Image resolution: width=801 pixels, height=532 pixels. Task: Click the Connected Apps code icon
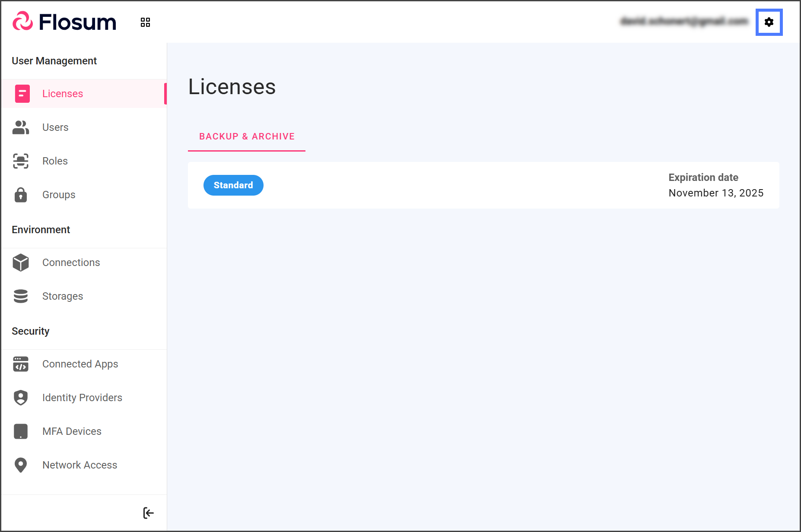[21, 364]
